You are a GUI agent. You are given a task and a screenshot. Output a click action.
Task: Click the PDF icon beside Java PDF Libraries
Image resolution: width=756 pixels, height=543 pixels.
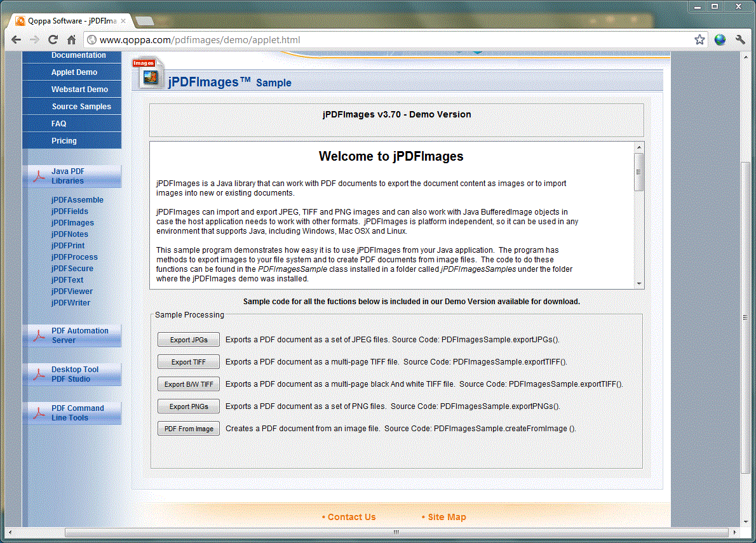click(x=39, y=176)
